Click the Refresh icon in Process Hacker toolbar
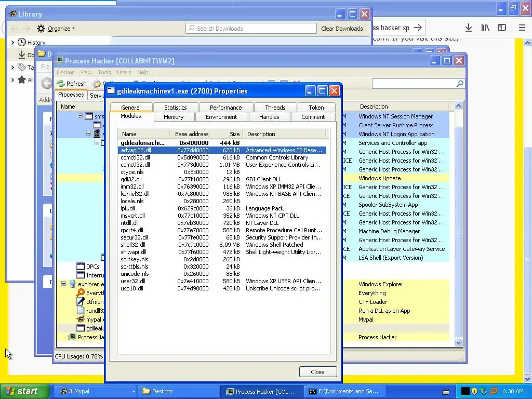Screen dimensions: 532x399 [61, 84]
